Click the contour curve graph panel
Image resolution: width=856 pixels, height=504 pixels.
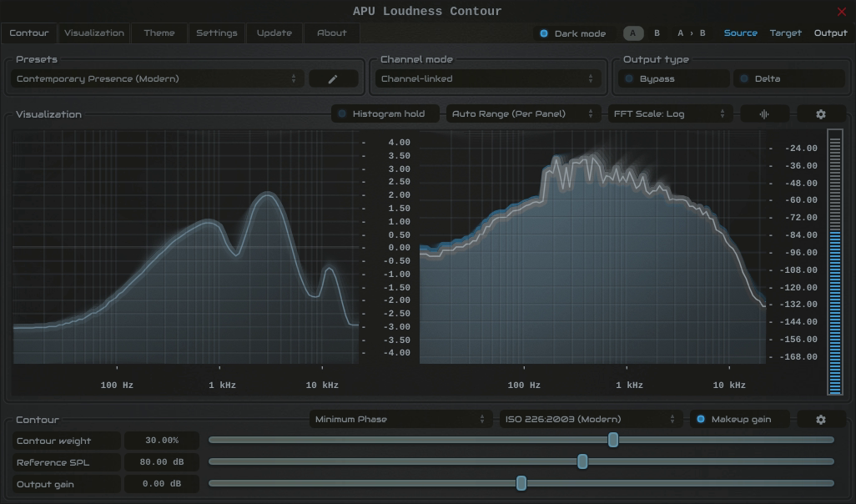185,247
